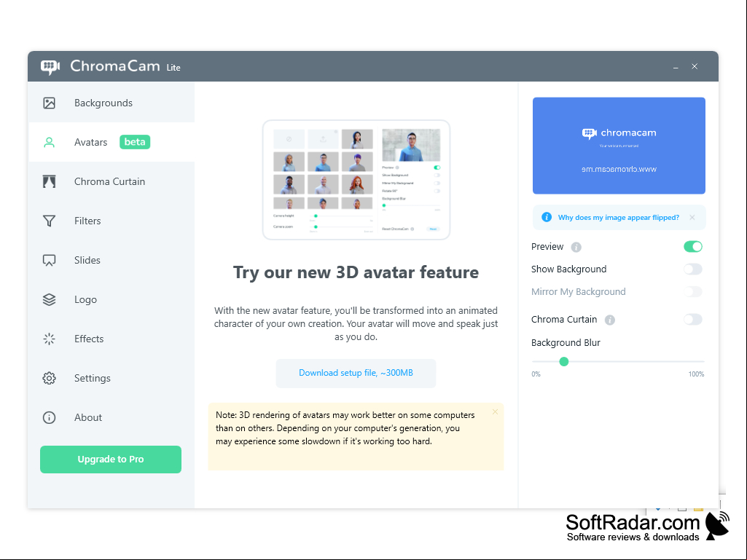The width and height of the screenshot is (747, 560).
Task: Open the Effects sparkle icon
Action: [x=49, y=339]
